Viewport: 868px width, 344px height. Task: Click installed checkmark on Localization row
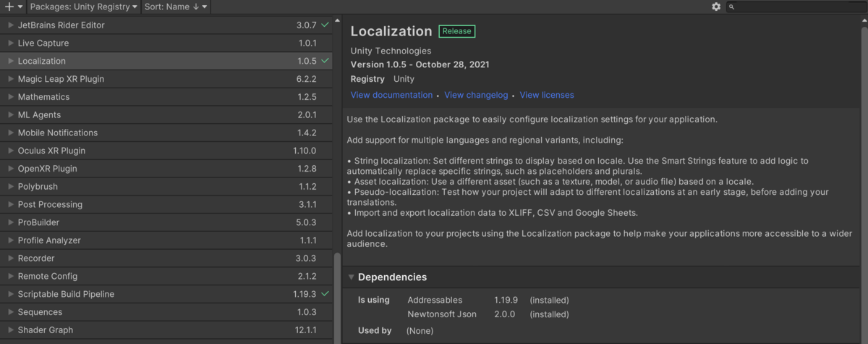pyautogui.click(x=325, y=61)
